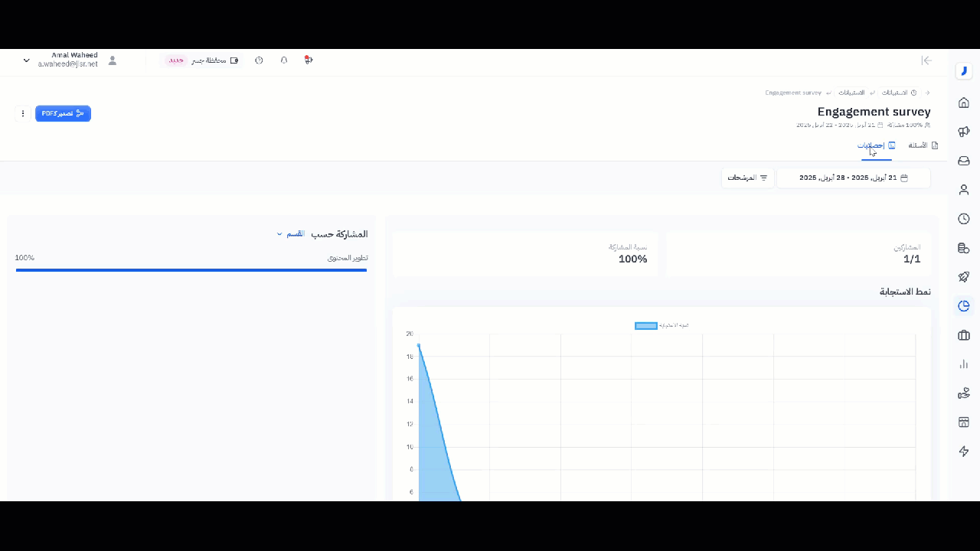Image resolution: width=980 pixels, height=551 pixels.
Task: Click the rocket icon in sidebar
Action: 964,277
